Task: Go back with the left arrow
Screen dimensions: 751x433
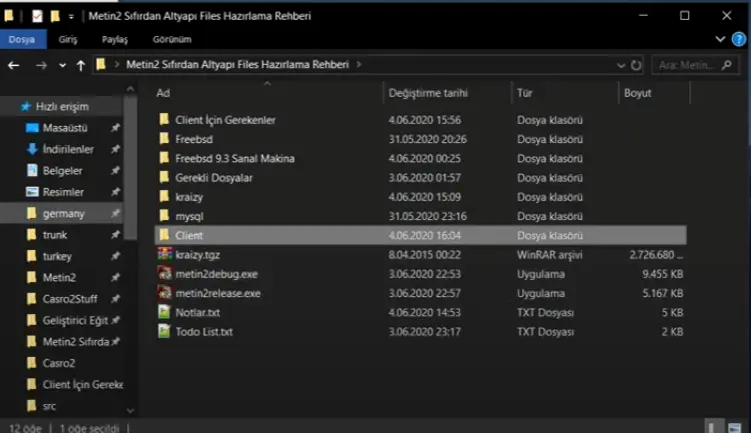Action: click(13, 65)
